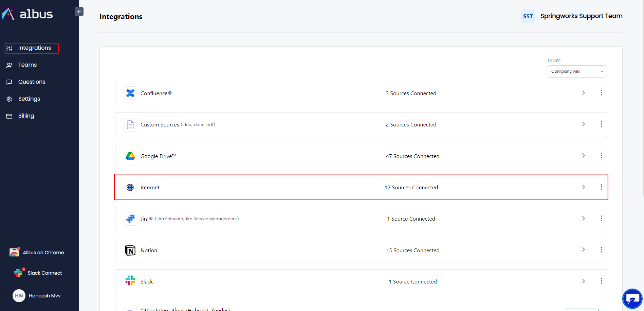The image size is (644, 311).
Task: Open the Custom Sources three-dot menu
Action: tap(601, 124)
